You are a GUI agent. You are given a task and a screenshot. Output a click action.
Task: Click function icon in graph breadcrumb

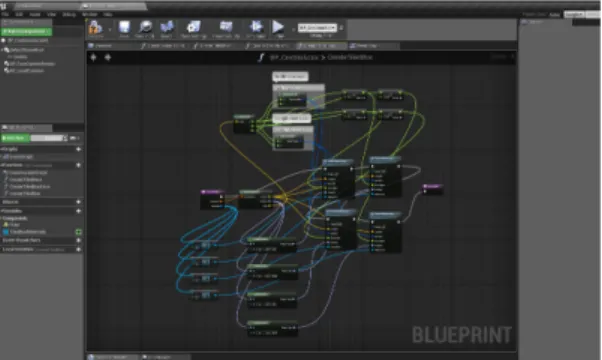pyautogui.click(x=261, y=58)
